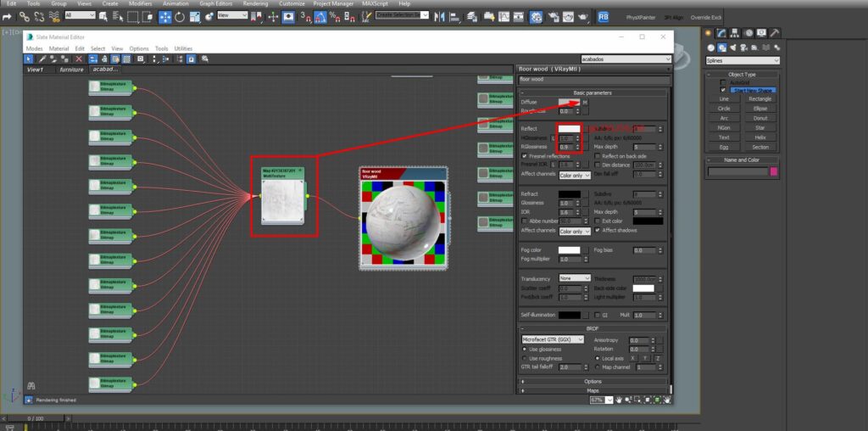Viewport: 868px width, 431px height.
Task: Select the floor wood material preview node
Action: pyautogui.click(x=403, y=218)
